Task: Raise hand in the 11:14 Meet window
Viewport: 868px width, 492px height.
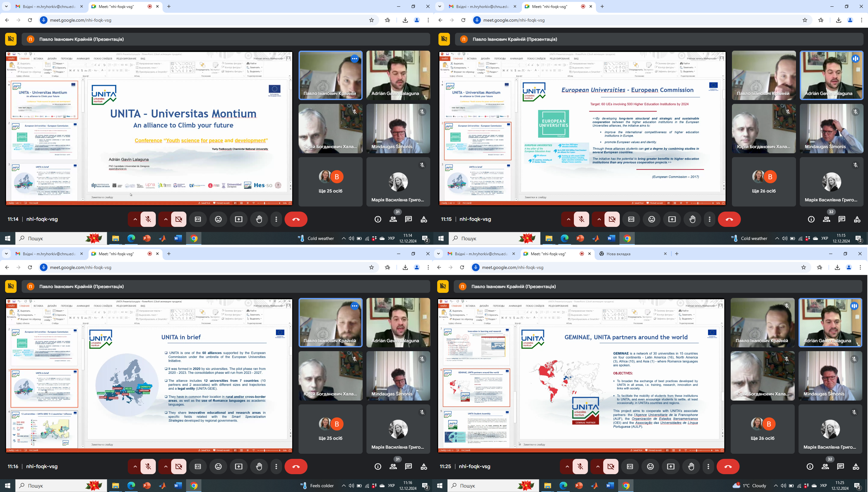Action: (259, 219)
